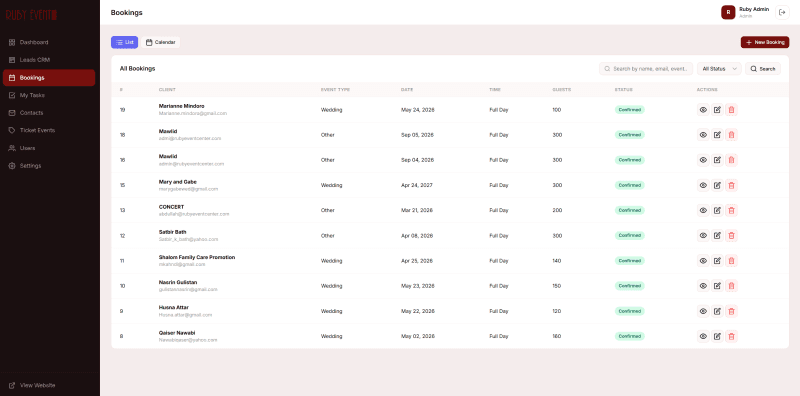This screenshot has height=396, width=800.
Task: Edit Satbir Bath booking
Action: point(717,235)
